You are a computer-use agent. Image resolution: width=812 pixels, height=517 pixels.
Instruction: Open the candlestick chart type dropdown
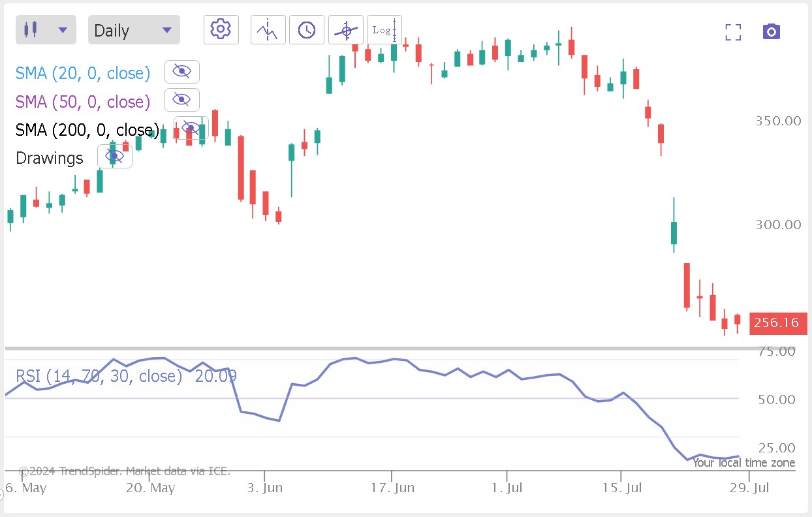tap(46, 30)
